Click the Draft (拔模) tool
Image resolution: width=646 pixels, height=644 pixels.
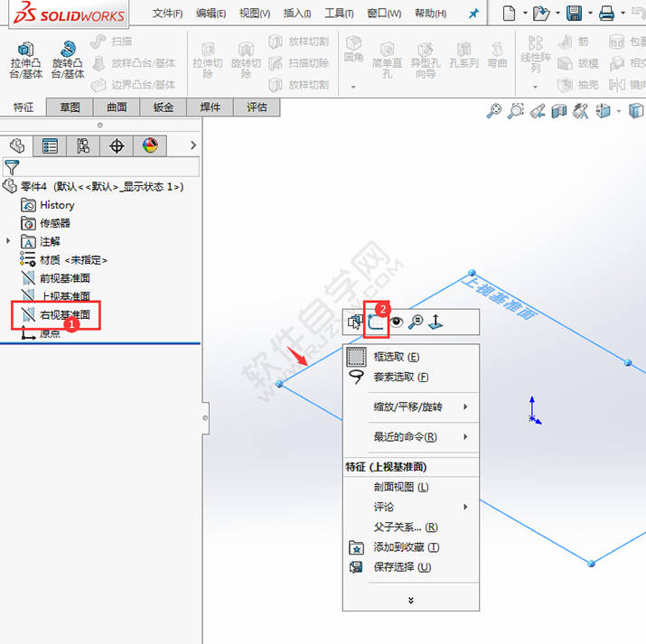[x=578, y=63]
